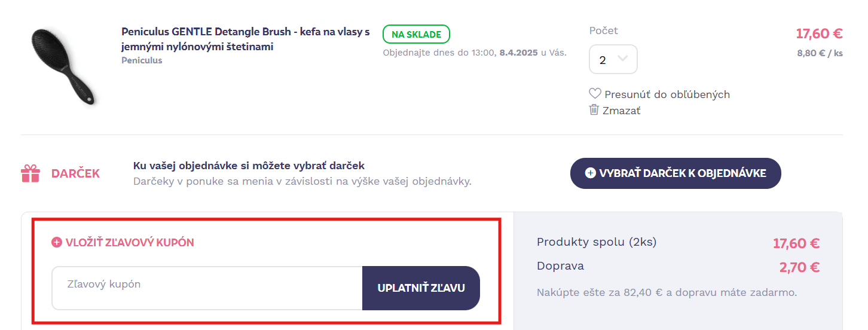868x330 pixels.
Task: Click the pink gift box icon
Action: tap(30, 173)
